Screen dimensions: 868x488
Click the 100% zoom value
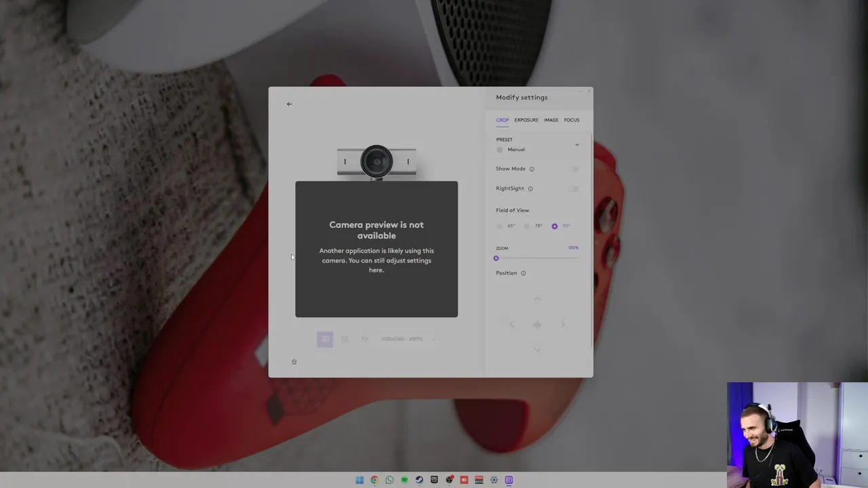click(x=573, y=248)
